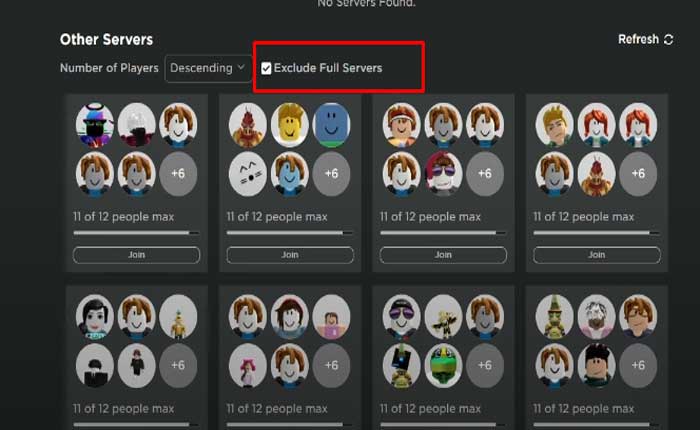Click the Refresh circular arrows icon
The width and height of the screenshot is (700, 430).
pyautogui.click(x=668, y=39)
